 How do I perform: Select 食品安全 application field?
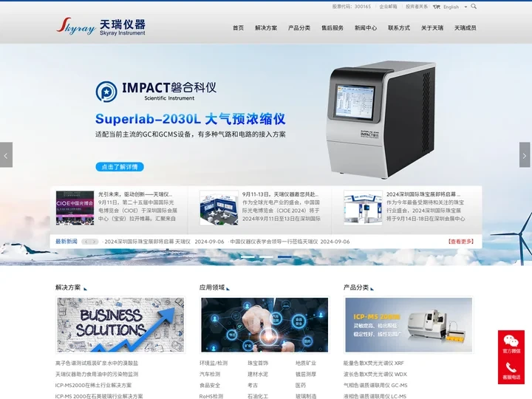click(x=210, y=386)
